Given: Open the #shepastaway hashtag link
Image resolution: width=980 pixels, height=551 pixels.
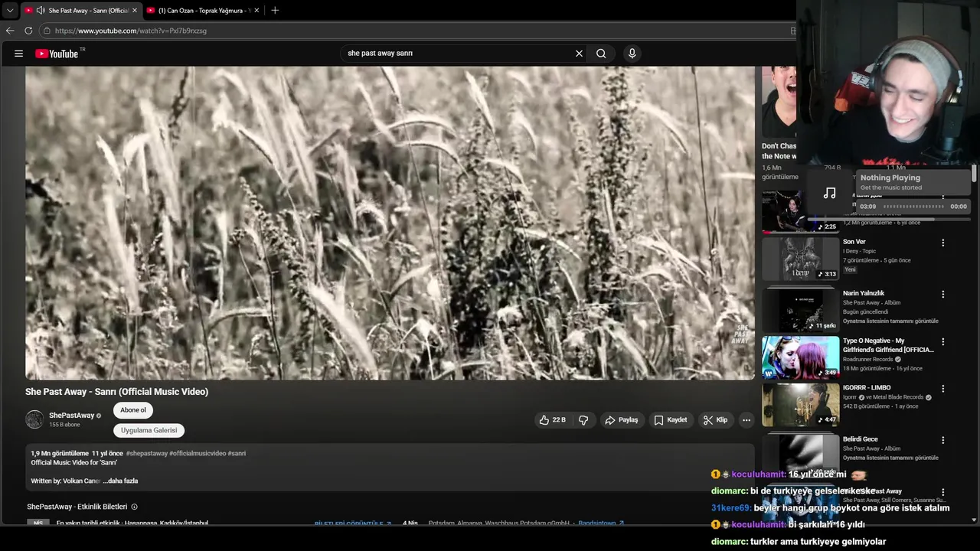Looking at the screenshot, I should point(147,453).
